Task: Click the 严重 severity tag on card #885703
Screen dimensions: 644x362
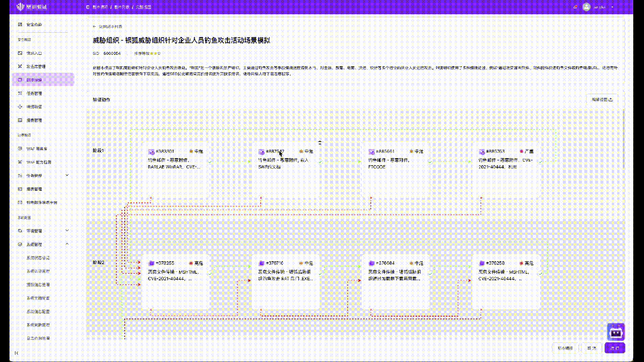Action: (526, 151)
